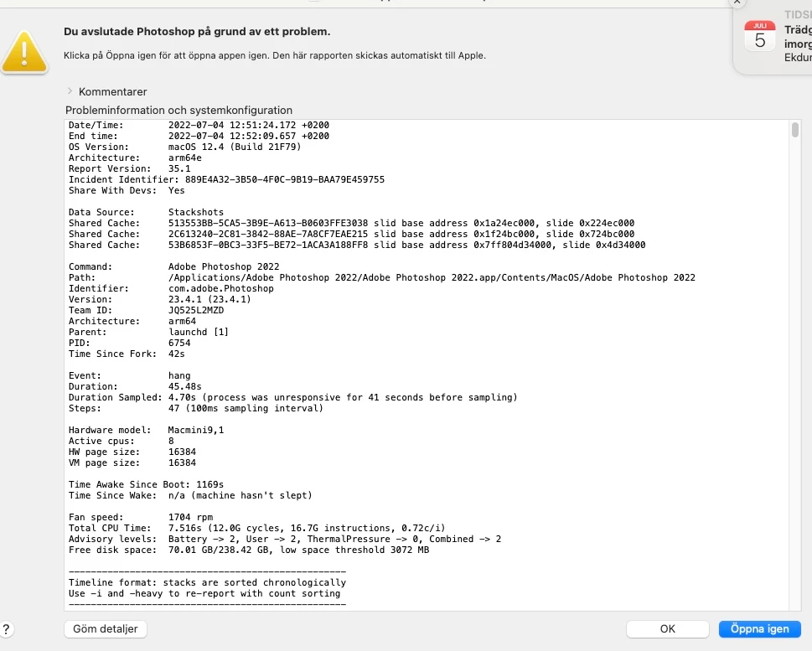Click the Göm detaljer button
This screenshot has height=651, width=812.
pos(105,628)
